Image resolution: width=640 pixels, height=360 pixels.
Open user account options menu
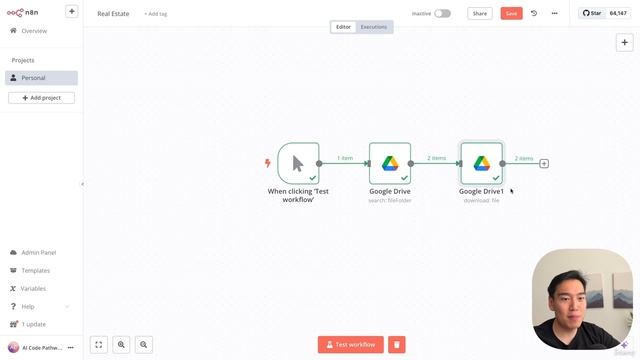coord(71,348)
